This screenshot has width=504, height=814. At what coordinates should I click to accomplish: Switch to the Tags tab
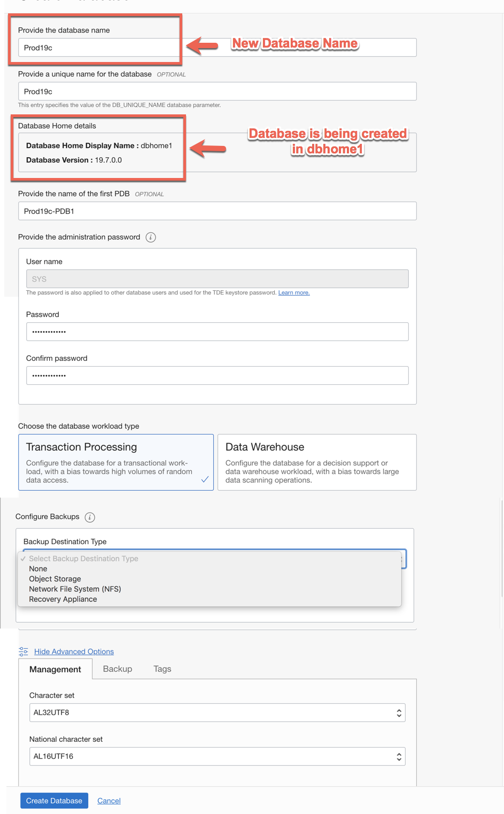click(x=162, y=669)
